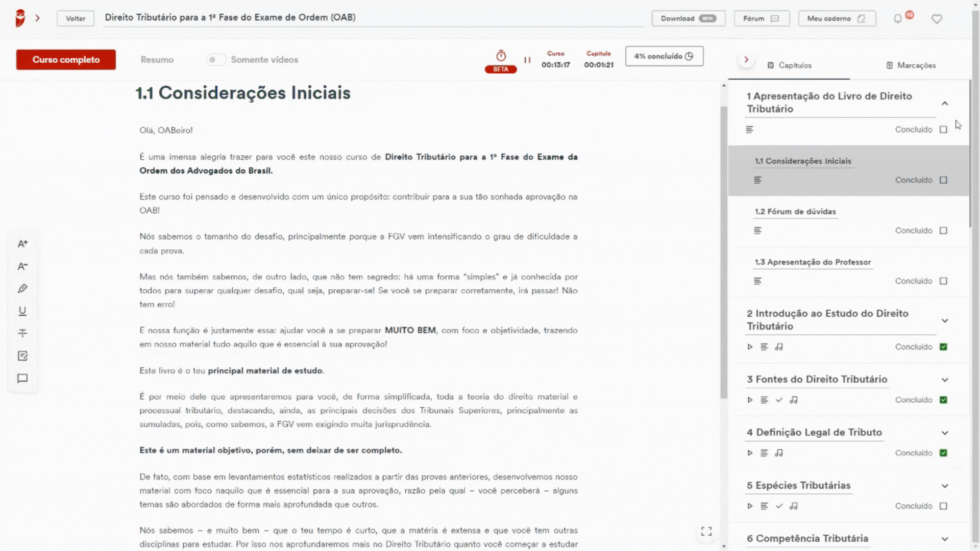Click the study timer stopwatch icon
Screen dimensions: 980x551
coord(501,56)
